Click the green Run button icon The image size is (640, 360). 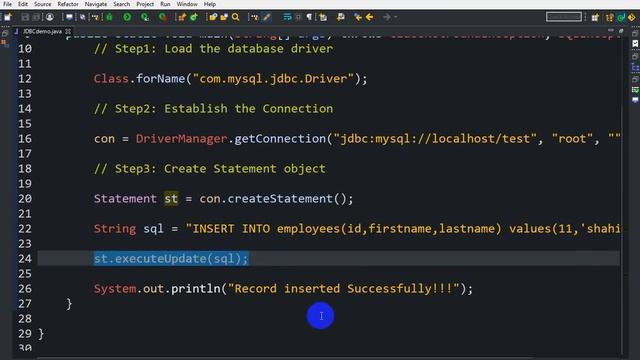(x=127, y=17)
